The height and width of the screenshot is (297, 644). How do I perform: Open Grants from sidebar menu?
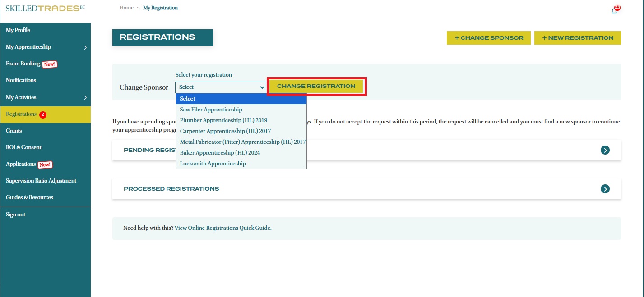(x=14, y=131)
